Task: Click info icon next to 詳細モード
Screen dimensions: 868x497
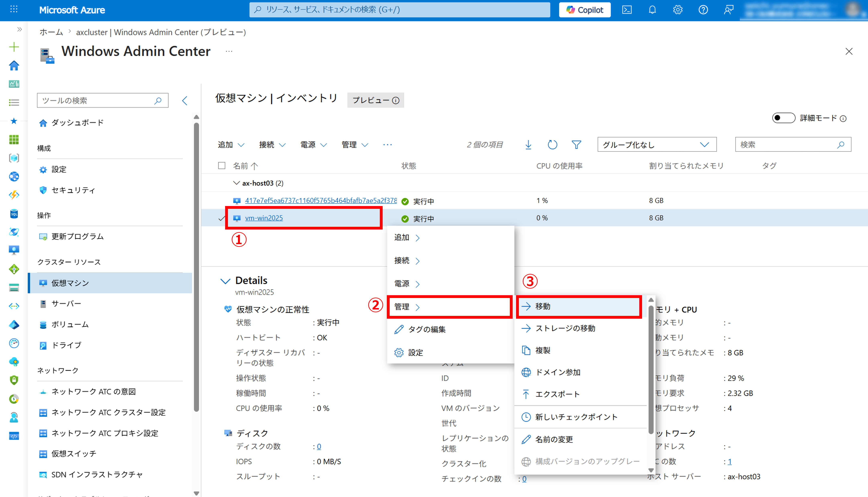Action: [843, 118]
